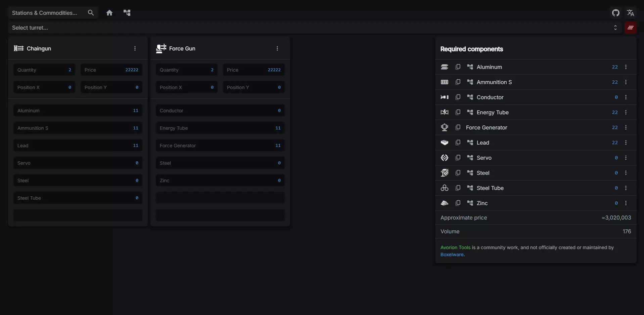
Task: Click the red clear list button
Action: point(630,28)
